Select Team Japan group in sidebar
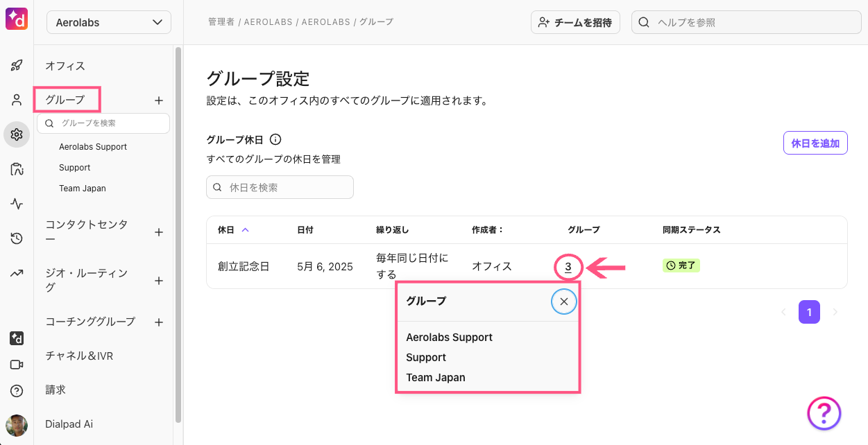This screenshot has width=868, height=445. pyautogui.click(x=83, y=189)
